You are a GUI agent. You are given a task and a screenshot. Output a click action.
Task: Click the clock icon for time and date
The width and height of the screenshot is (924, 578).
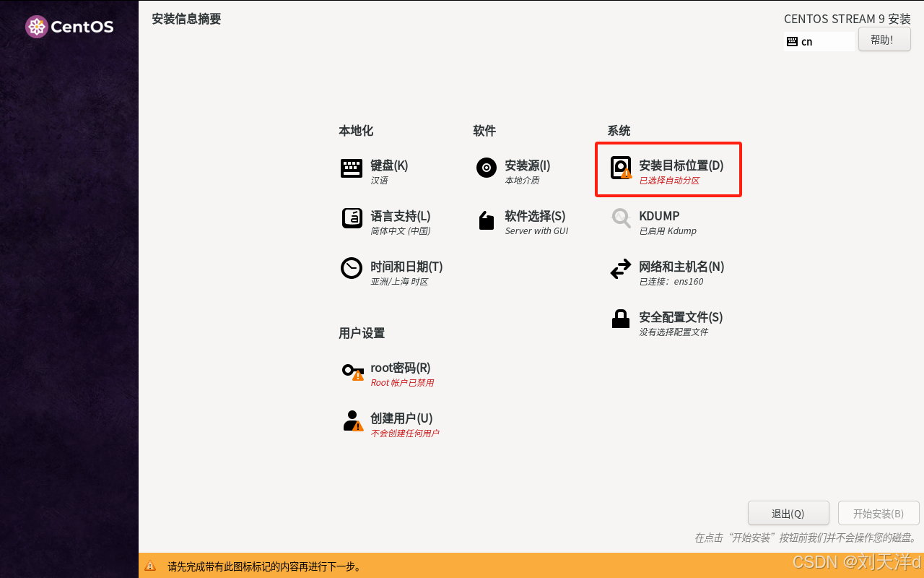click(352, 268)
